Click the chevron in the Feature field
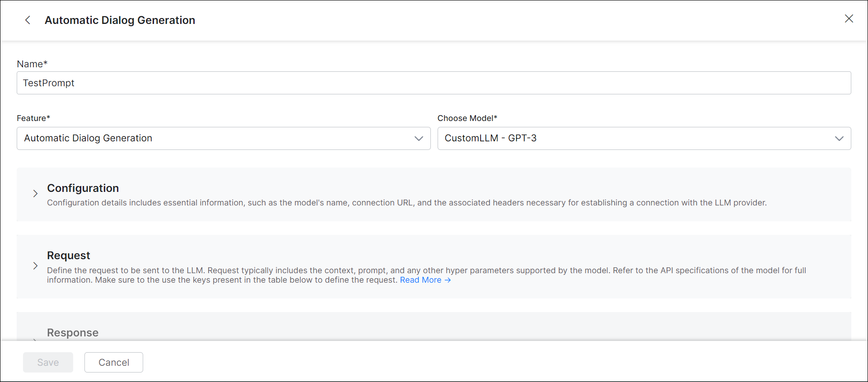The height and width of the screenshot is (382, 868). [419, 138]
